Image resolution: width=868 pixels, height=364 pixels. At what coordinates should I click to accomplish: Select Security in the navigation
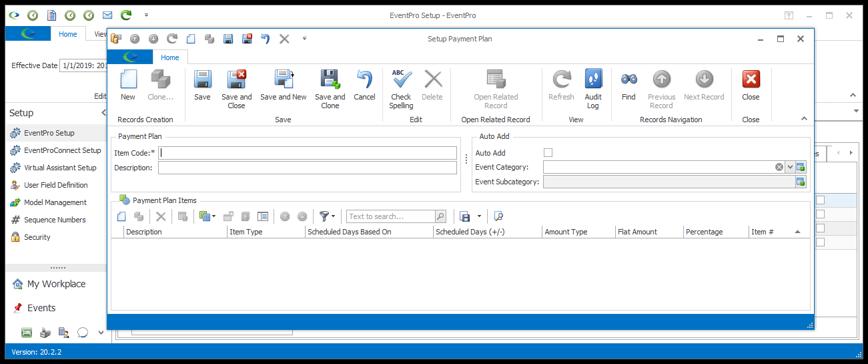57,237
